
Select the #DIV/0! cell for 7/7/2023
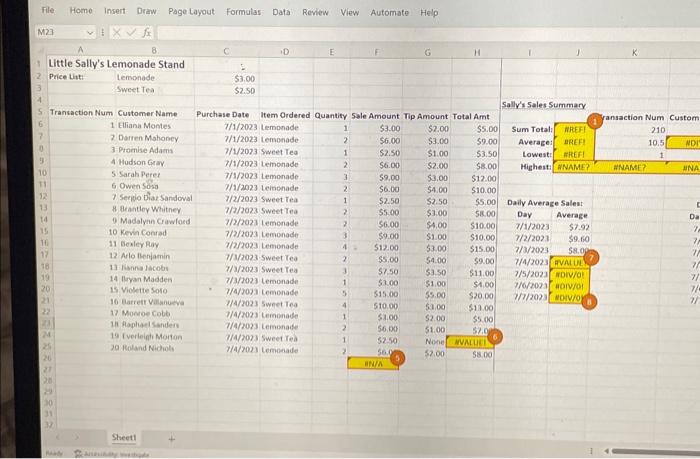(x=568, y=298)
